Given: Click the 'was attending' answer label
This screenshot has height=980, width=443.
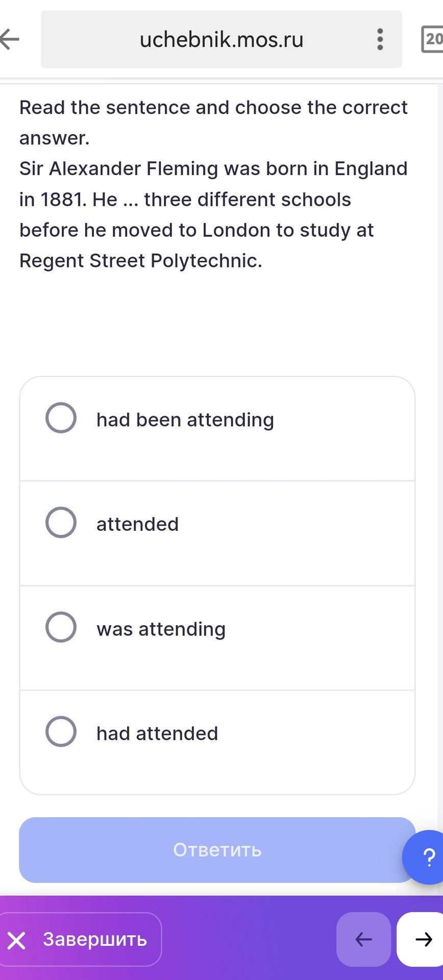Looking at the screenshot, I should (161, 629).
